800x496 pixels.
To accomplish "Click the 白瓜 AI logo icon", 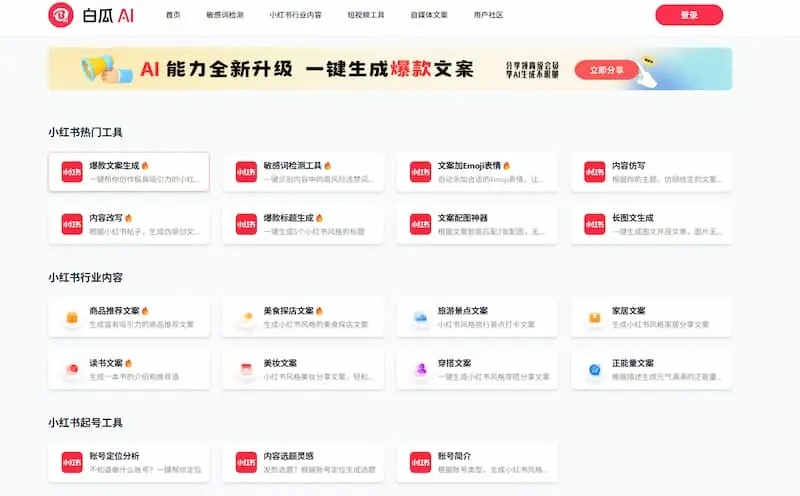I will tap(61, 15).
